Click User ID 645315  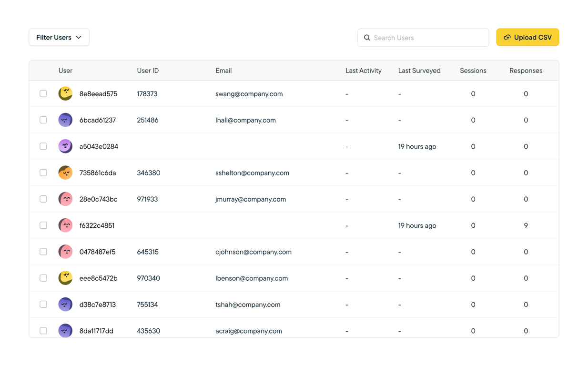[x=148, y=252]
